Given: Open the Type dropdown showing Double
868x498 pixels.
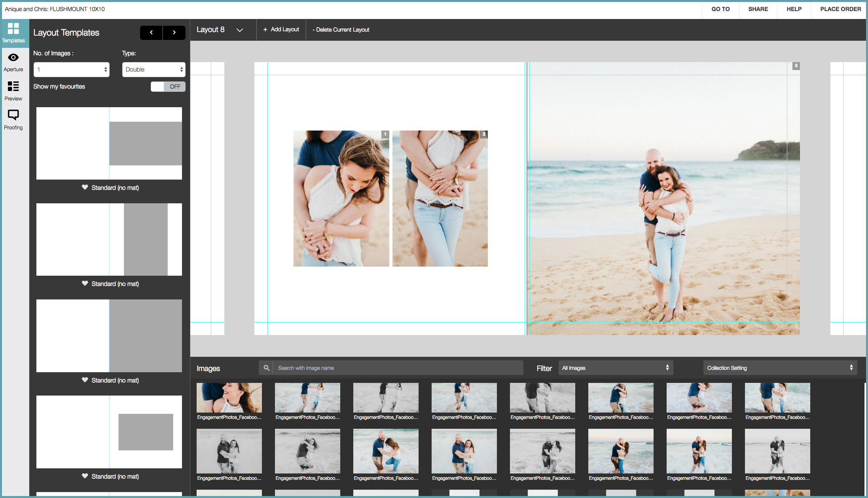Looking at the screenshot, I should pyautogui.click(x=154, y=70).
